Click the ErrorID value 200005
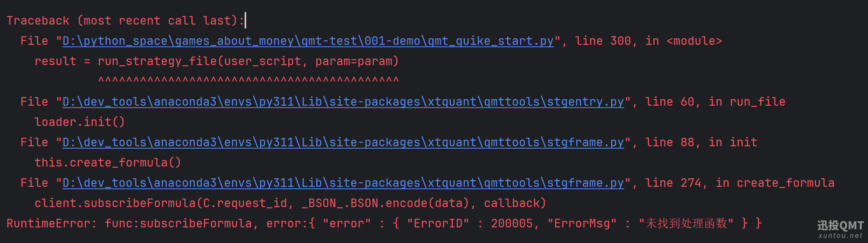Viewport: 868px width, 243px height. click(511, 223)
